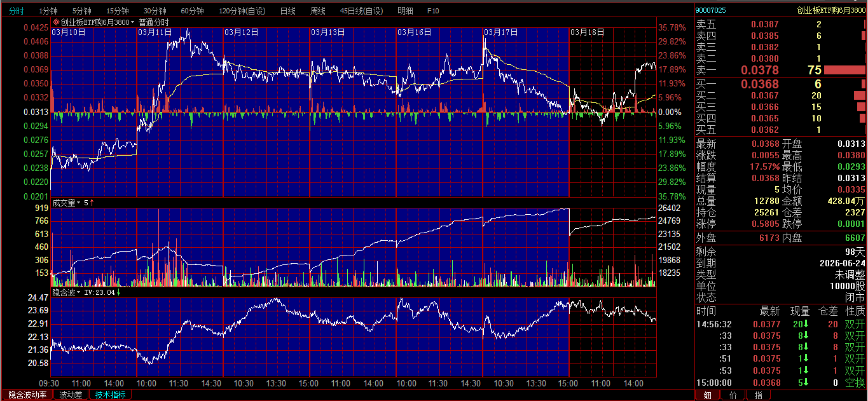Toggle the 指 indicator panel tab
Viewport: 868px width, 401px height.
click(758, 395)
